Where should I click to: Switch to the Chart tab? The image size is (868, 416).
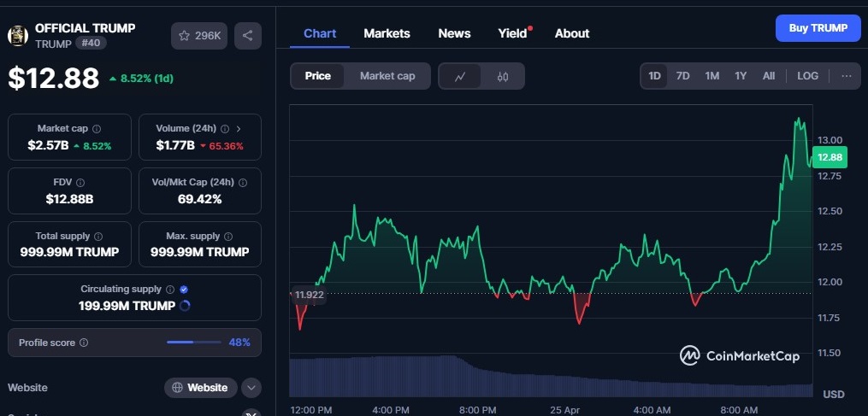click(x=320, y=33)
